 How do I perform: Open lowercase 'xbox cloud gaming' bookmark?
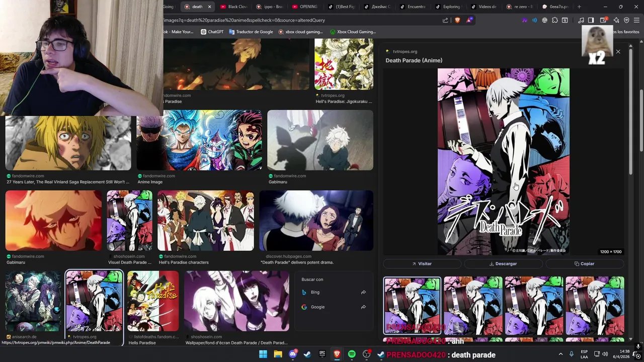coord(301,32)
